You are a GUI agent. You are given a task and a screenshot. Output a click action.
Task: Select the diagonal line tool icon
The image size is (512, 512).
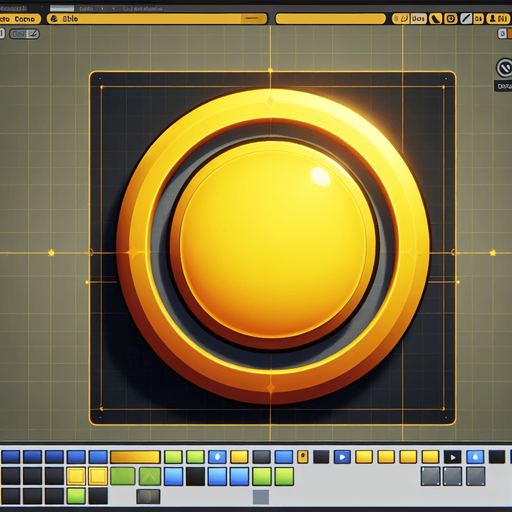point(466,19)
